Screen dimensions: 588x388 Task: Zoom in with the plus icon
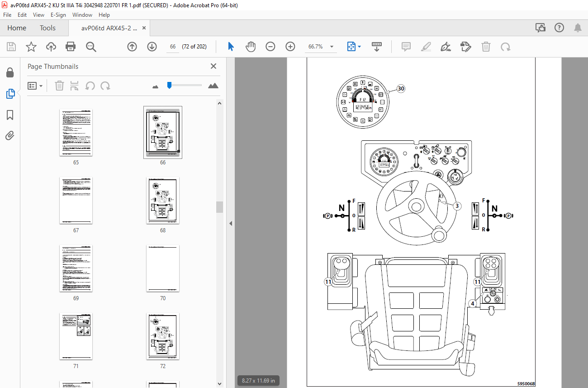[x=290, y=47]
